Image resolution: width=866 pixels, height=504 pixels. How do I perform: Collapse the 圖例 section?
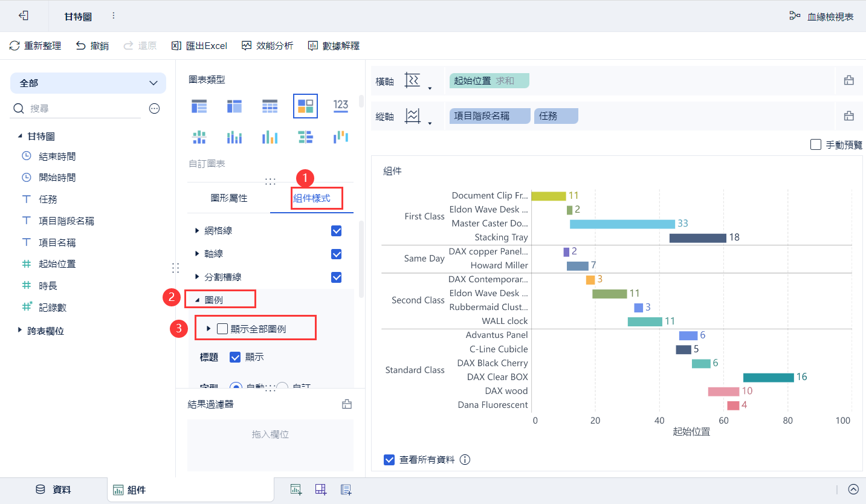coord(197,299)
